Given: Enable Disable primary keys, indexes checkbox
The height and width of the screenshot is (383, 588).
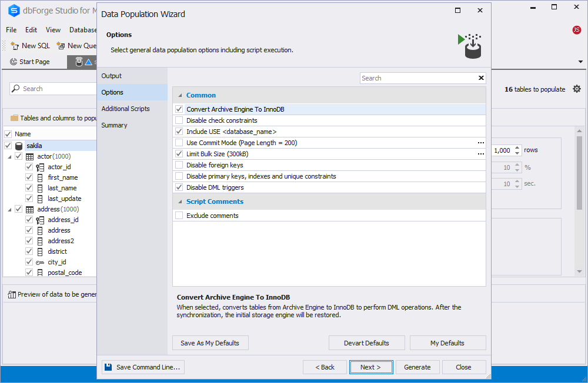Looking at the screenshot, I should pyautogui.click(x=179, y=176).
